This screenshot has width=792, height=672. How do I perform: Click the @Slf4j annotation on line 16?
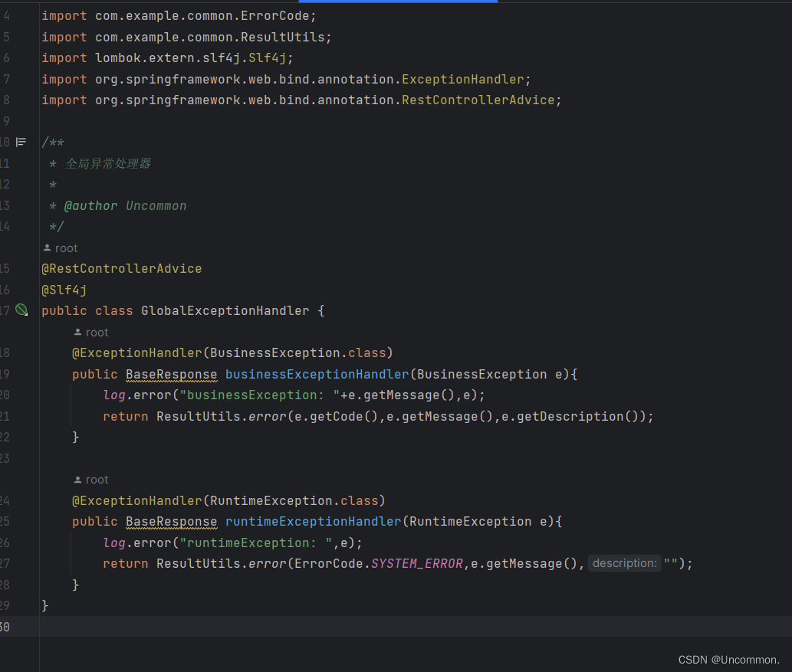(x=64, y=290)
